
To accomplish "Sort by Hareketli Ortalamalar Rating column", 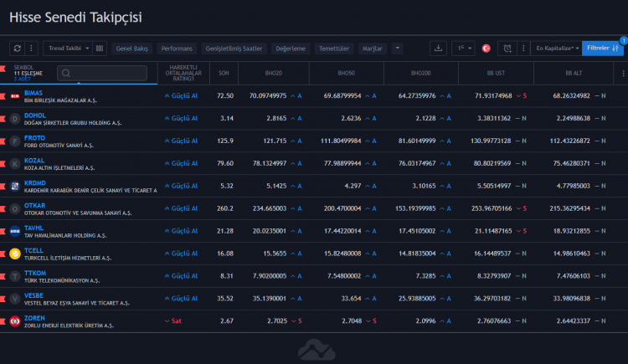I will [x=183, y=74].
